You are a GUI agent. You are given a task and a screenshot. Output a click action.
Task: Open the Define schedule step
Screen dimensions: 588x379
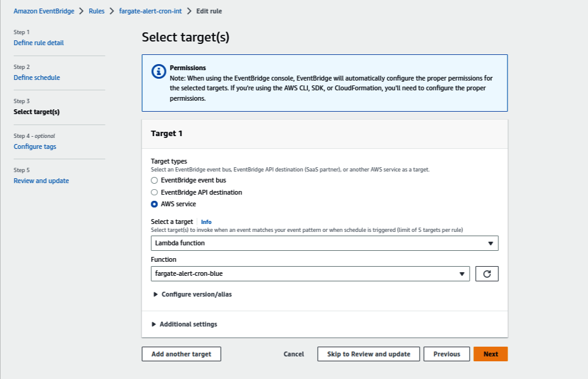coord(37,78)
